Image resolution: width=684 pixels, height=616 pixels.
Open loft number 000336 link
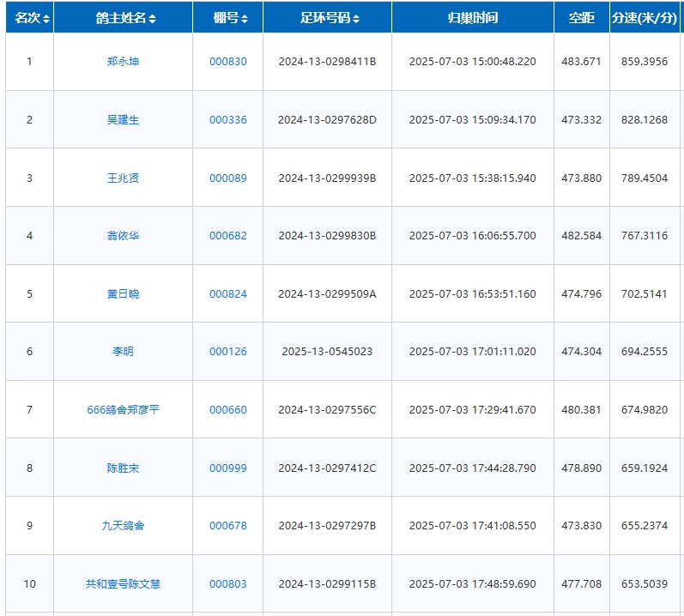click(227, 120)
